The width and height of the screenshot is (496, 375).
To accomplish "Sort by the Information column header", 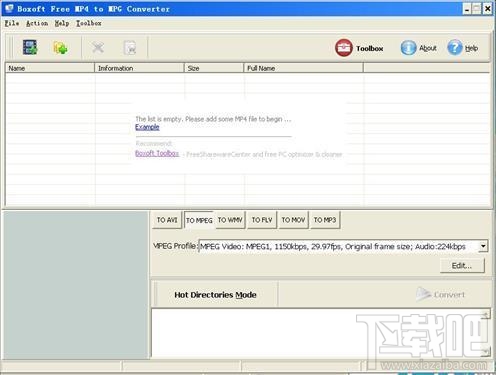I will point(139,68).
